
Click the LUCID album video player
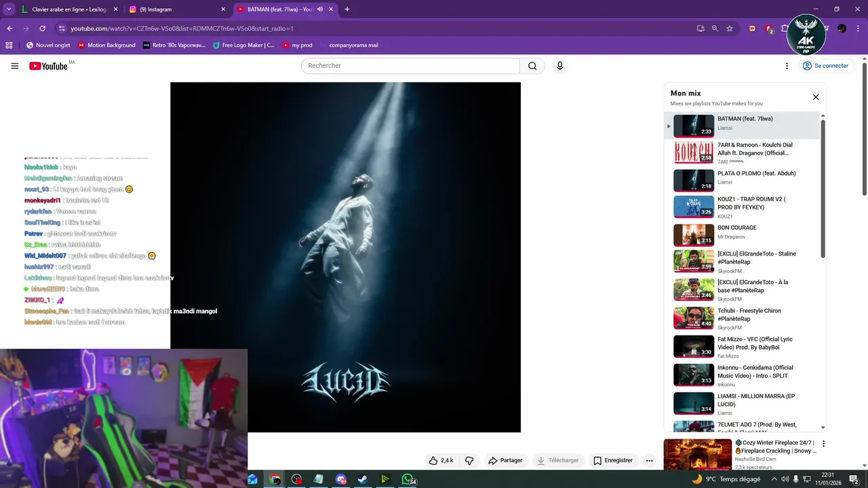(345, 257)
